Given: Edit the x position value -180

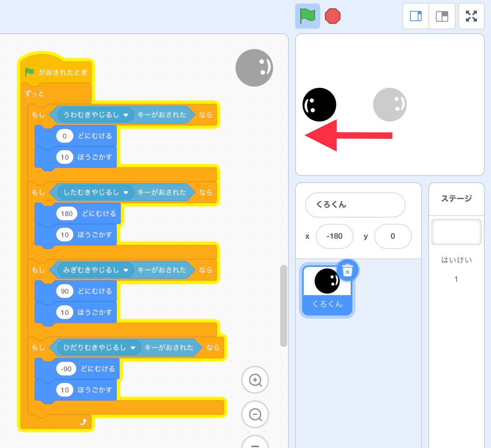Looking at the screenshot, I should [x=334, y=236].
